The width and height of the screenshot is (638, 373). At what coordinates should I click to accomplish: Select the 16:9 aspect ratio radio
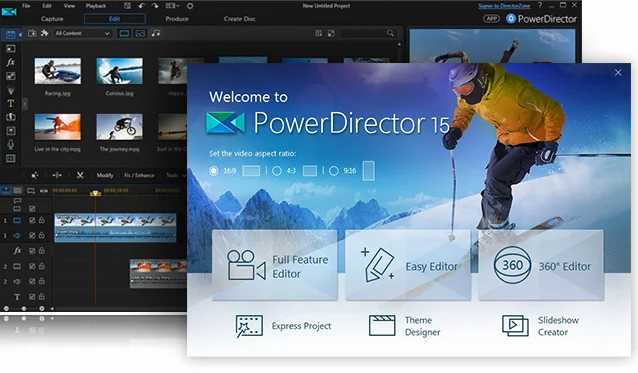(214, 171)
